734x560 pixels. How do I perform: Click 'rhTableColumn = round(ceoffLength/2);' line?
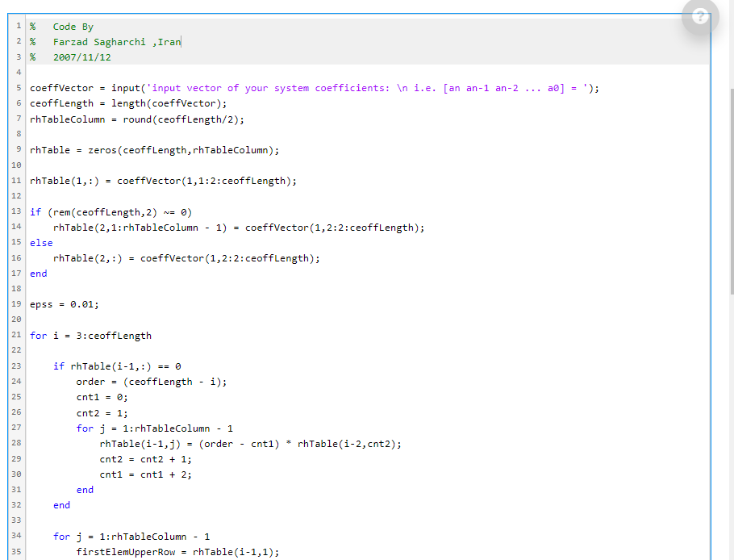pos(136,119)
